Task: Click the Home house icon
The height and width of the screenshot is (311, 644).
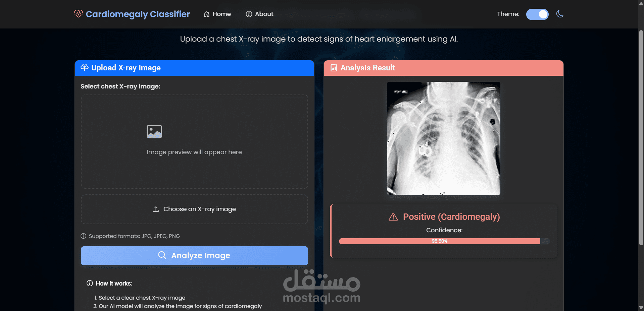Action: pos(207,14)
